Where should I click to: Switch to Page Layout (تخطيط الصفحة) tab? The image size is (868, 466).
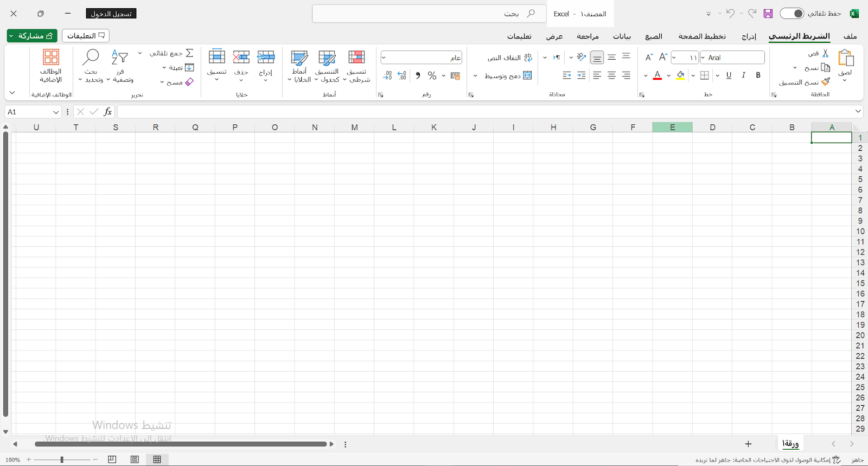702,36
